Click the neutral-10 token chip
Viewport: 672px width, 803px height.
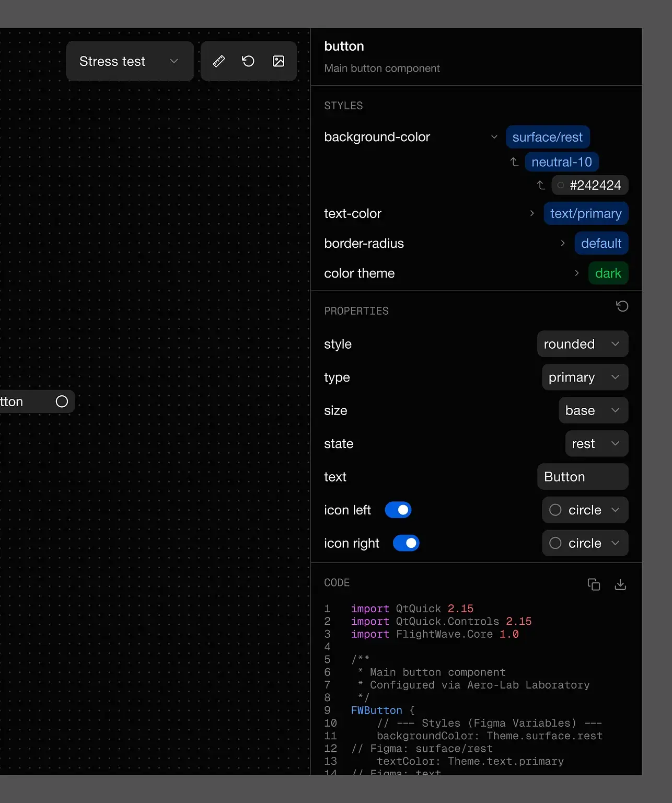[x=562, y=162]
